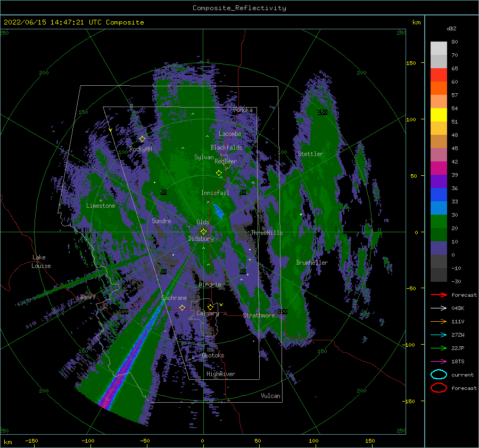Viewport: 479px width, 448px height.
Task: Click the Calgary city label
Action: point(208,313)
